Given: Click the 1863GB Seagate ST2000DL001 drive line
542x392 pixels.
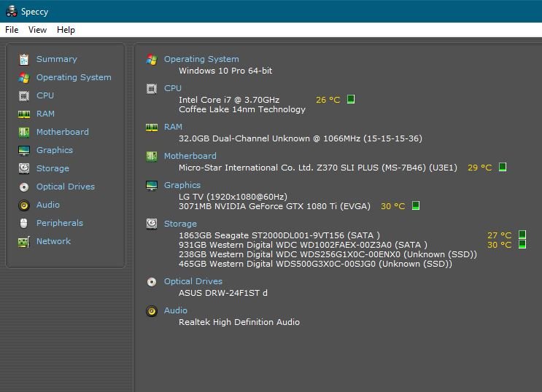Looking at the screenshot, I should (279, 235).
